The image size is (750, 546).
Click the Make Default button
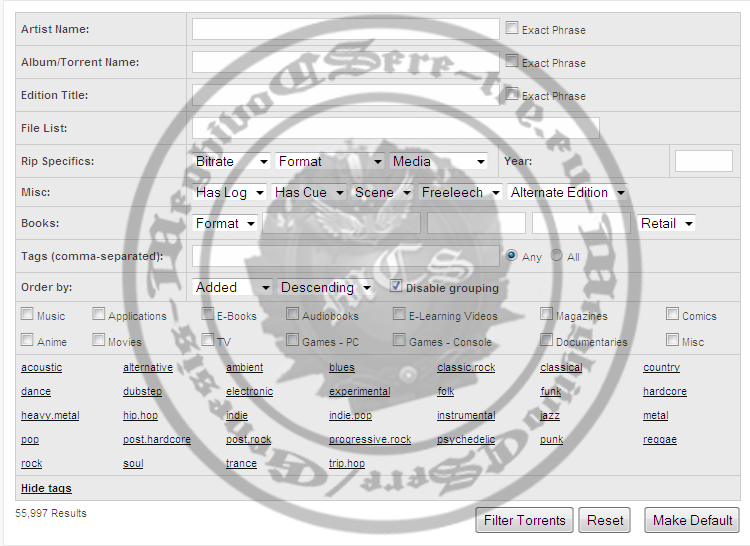tap(692, 520)
